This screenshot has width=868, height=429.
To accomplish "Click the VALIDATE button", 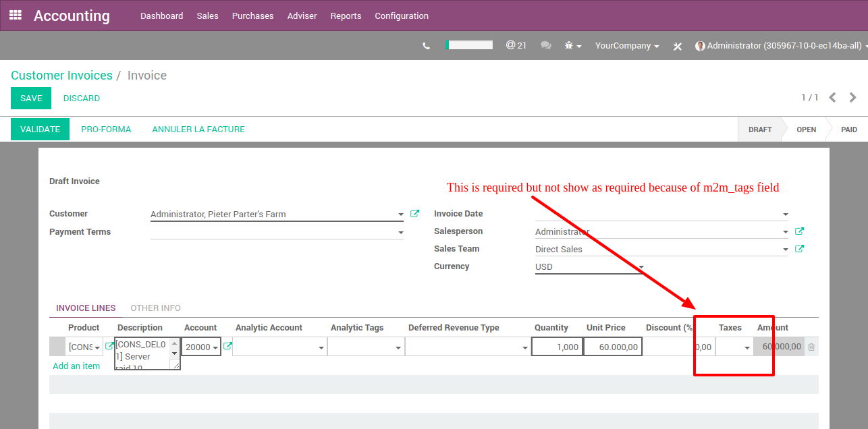I will click(x=40, y=128).
